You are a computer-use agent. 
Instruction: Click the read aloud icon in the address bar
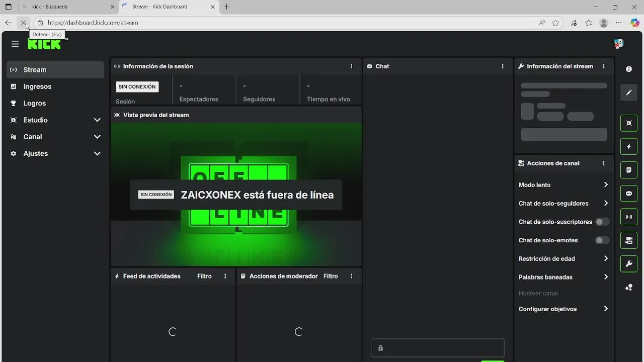(542, 23)
